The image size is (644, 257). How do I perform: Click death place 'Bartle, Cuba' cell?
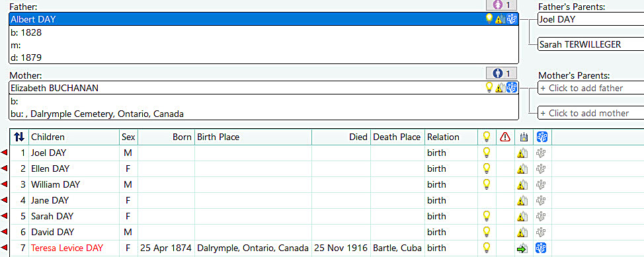(x=397, y=248)
